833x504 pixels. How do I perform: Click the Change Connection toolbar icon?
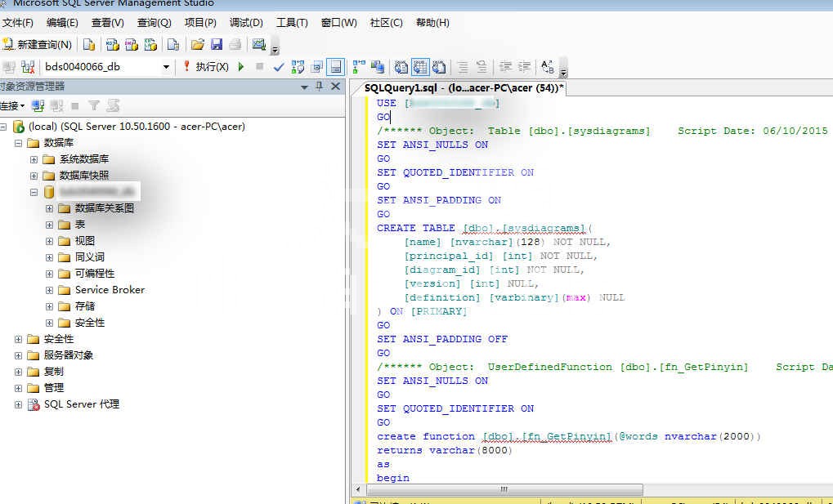pos(28,67)
